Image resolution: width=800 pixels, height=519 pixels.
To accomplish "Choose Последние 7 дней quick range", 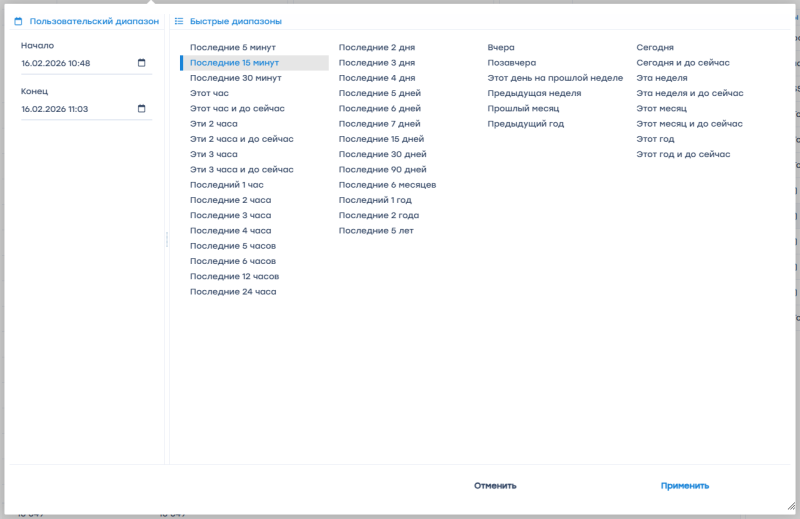I will click(x=379, y=123).
